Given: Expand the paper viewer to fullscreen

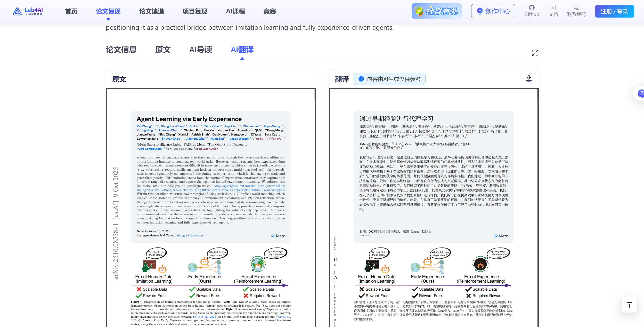Looking at the screenshot, I should tap(535, 53).
